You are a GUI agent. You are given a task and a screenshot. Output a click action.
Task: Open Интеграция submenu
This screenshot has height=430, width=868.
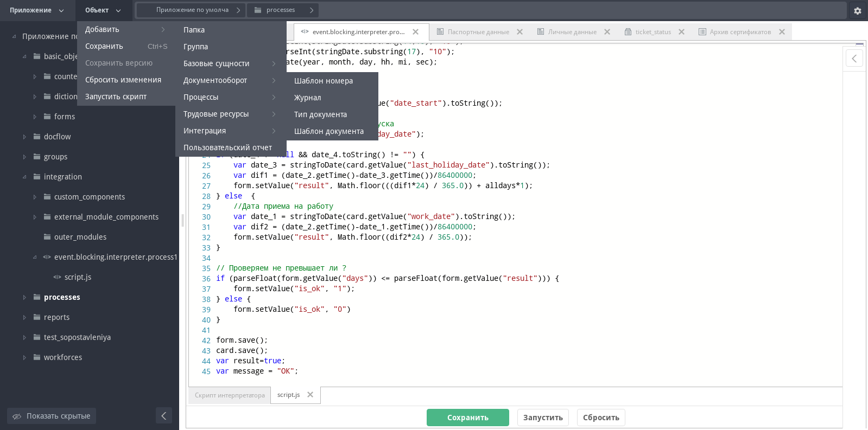pyautogui.click(x=231, y=131)
